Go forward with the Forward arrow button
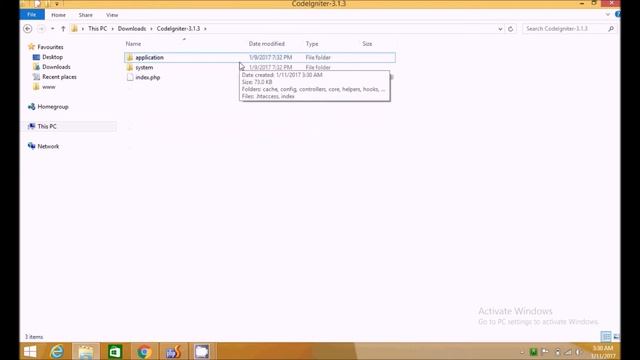The width and height of the screenshot is (640, 360). (41, 29)
